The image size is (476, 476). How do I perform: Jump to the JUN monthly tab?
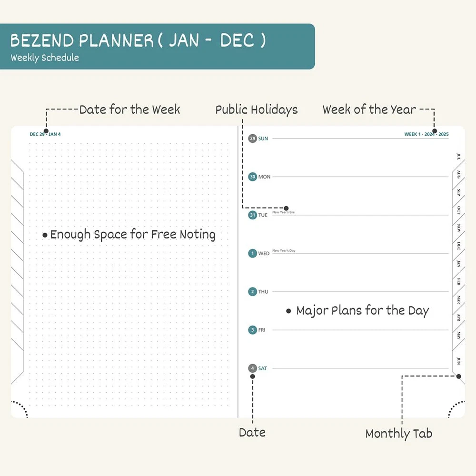tap(458, 360)
